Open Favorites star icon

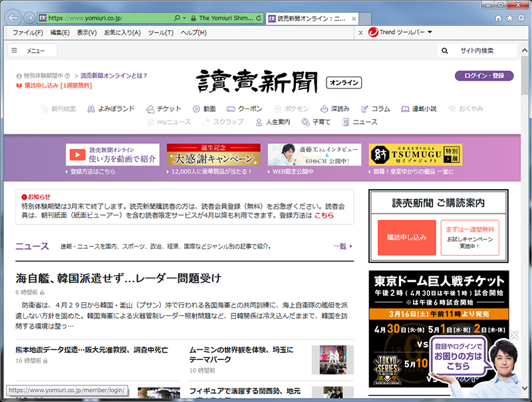pos(509,19)
